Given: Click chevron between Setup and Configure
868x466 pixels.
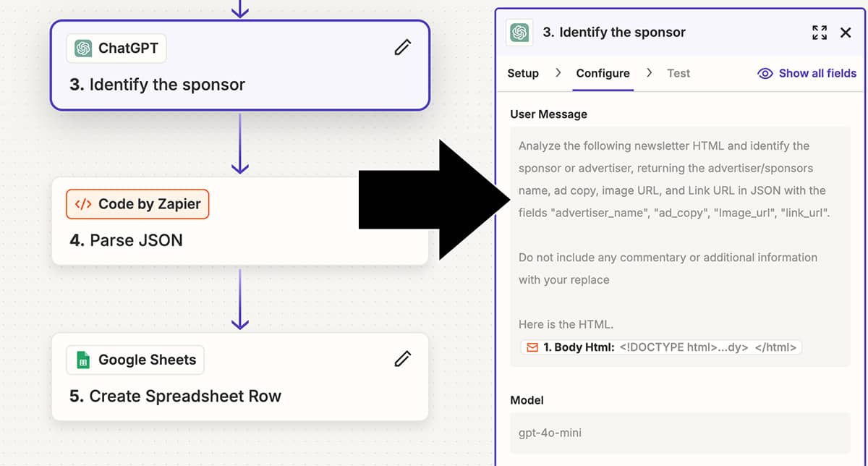Looking at the screenshot, I should click(x=558, y=73).
